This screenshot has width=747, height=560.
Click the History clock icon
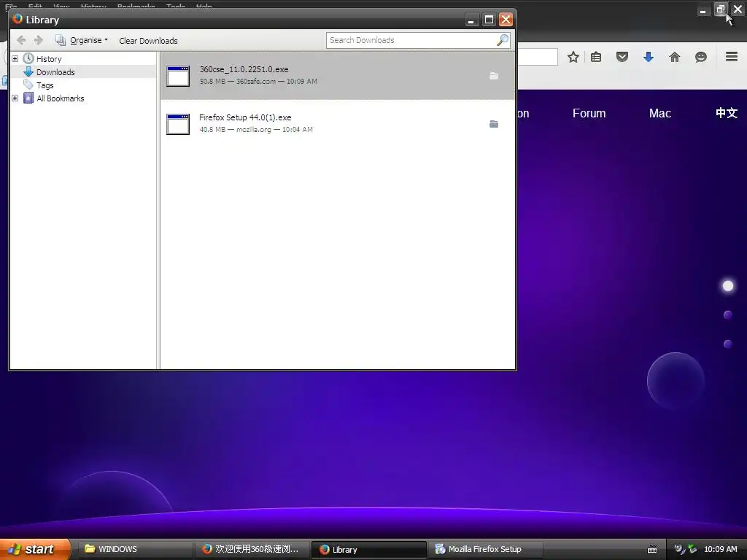tap(28, 58)
